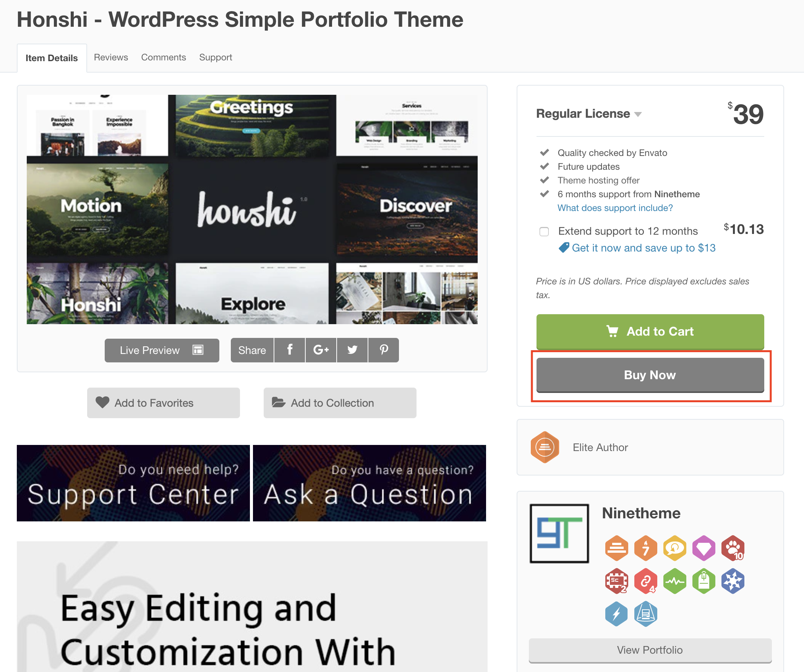Click the green shopping bag badge

(704, 581)
